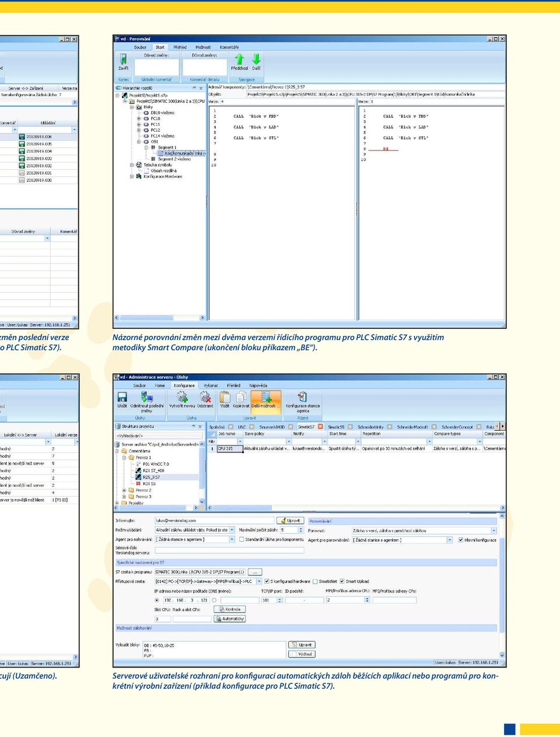This screenshot has width=560, height=737.
Task: Click the Výchozí button
Action: pos(302,654)
